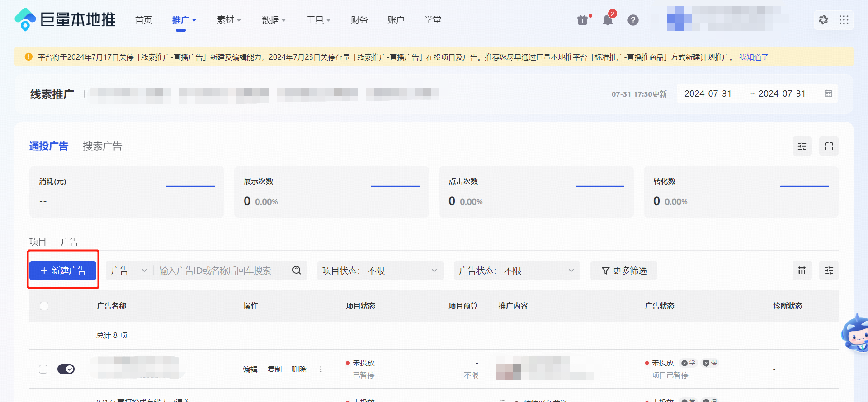Viewport: 868px width, 402px height.
Task: Click the 巨量本地推 logo
Action: click(x=65, y=19)
